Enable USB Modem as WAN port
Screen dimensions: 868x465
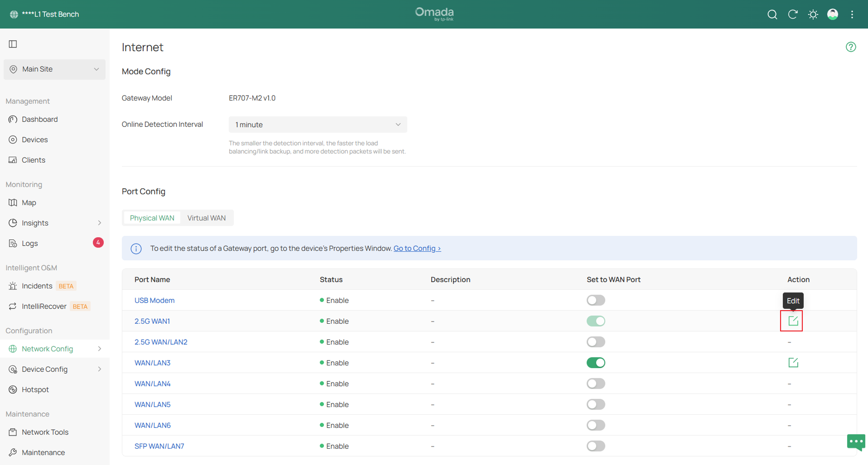[596, 300]
